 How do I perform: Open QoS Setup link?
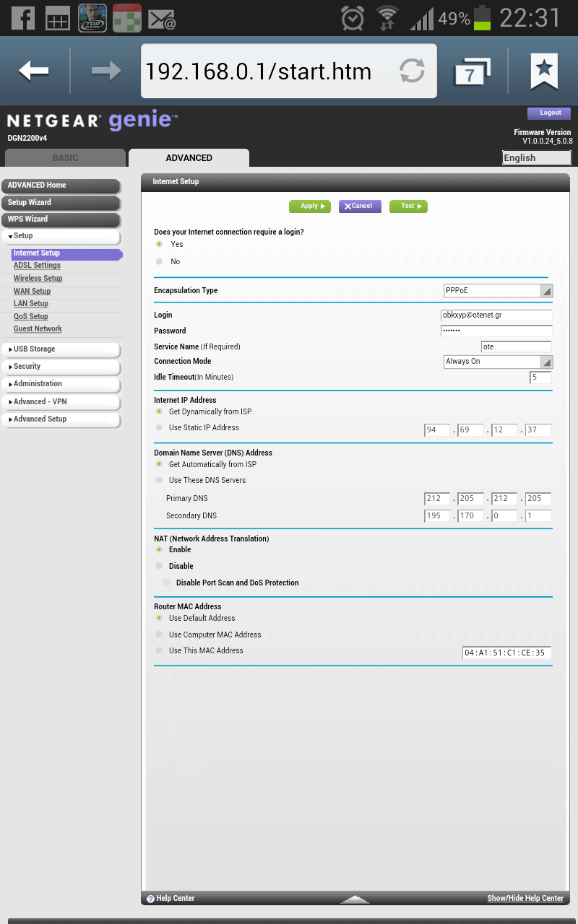tap(31, 317)
